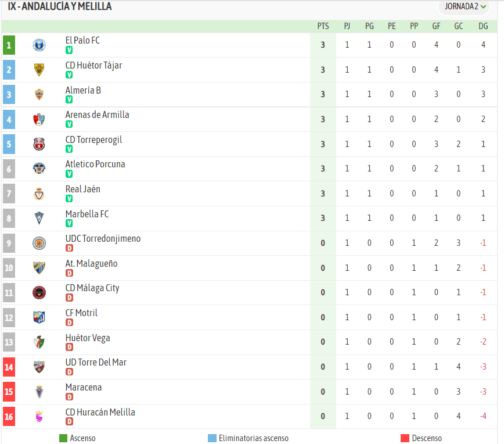Click the green V badge under Atletico Porcuna

coord(69,174)
